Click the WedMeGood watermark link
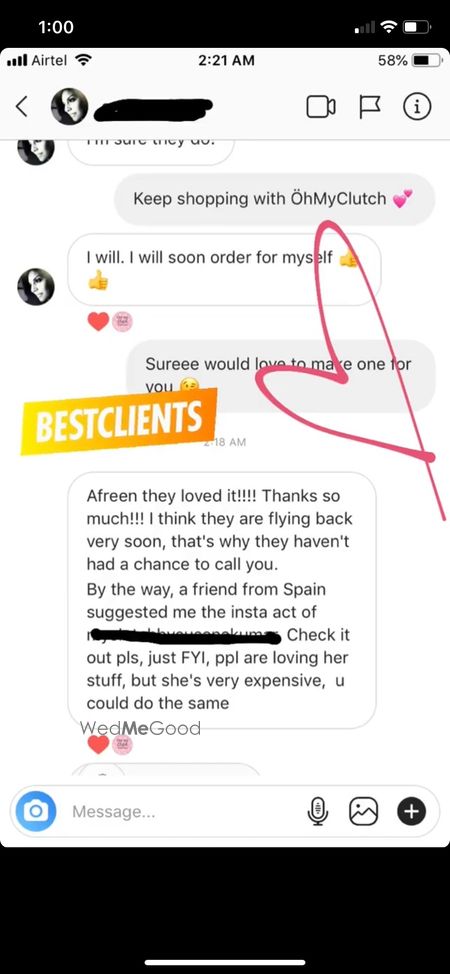The height and width of the screenshot is (974, 450). [140, 728]
